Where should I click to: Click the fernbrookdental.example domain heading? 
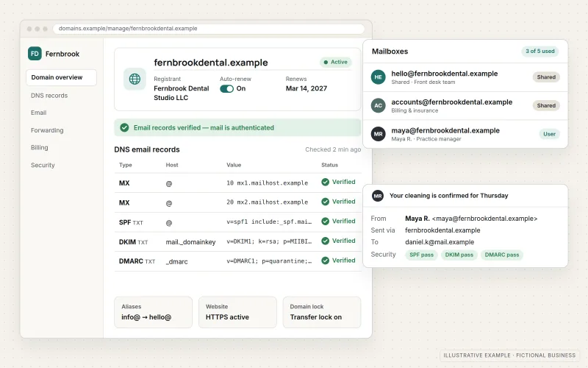pos(211,63)
